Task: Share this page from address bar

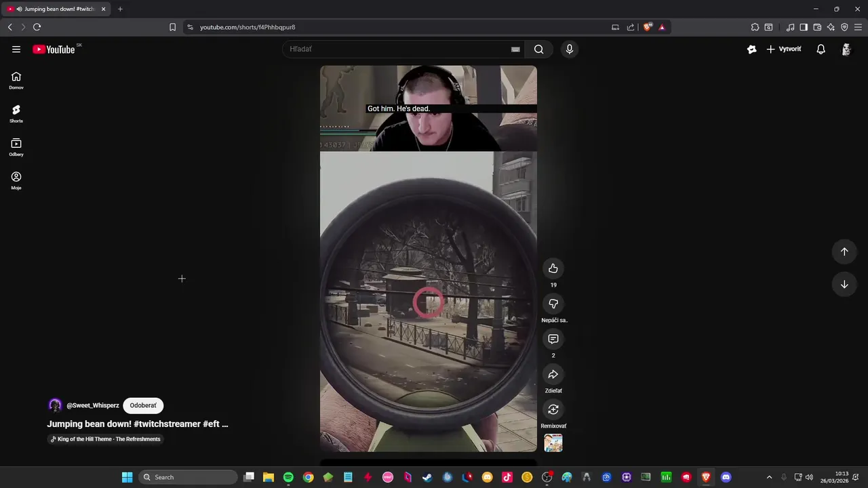Action: coord(631,27)
